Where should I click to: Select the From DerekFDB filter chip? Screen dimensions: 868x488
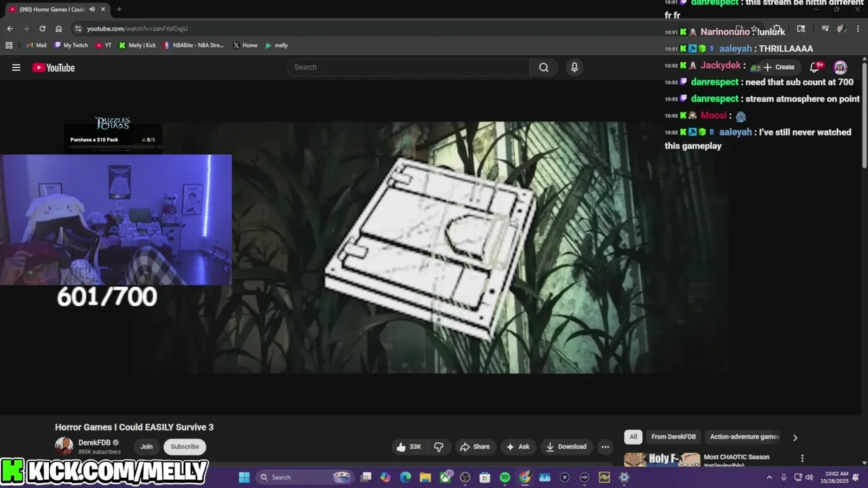673,436
